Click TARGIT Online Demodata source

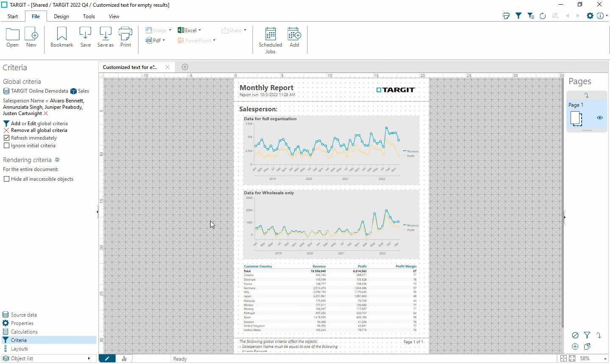tap(36, 91)
